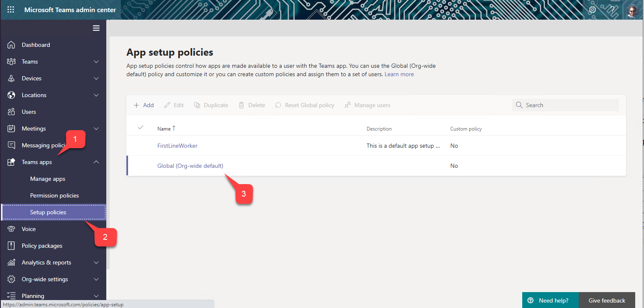The height and width of the screenshot is (308, 644).
Task: Click the Description column header
Action: pyautogui.click(x=379, y=128)
